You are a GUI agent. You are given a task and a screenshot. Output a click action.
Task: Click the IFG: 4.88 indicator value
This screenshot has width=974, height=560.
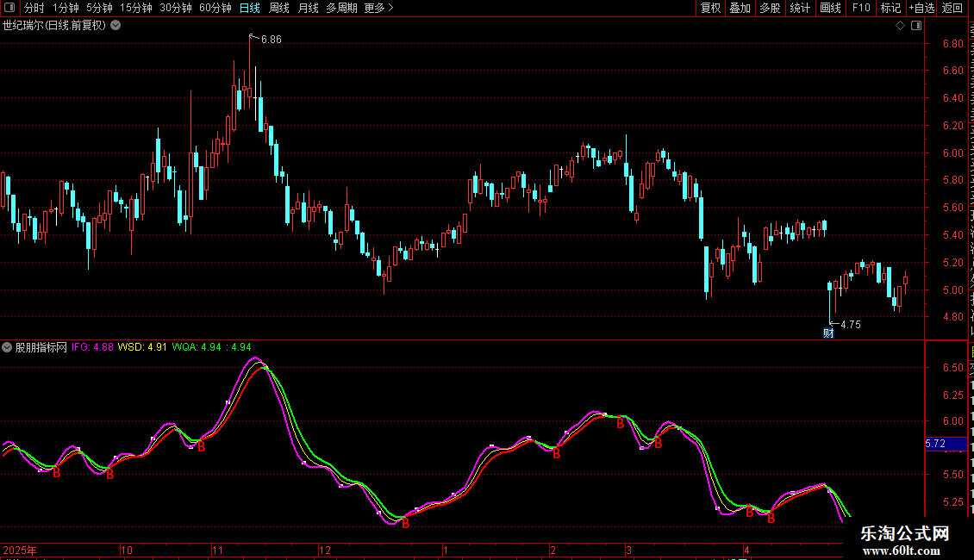point(92,348)
